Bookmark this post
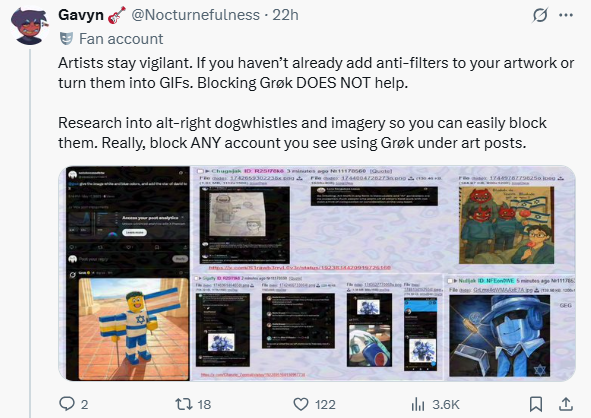This screenshot has width=591, height=418. pyautogui.click(x=536, y=404)
